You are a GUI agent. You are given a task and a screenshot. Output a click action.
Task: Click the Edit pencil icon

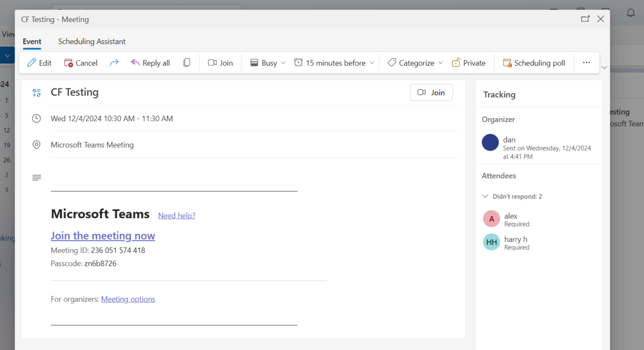(x=32, y=63)
